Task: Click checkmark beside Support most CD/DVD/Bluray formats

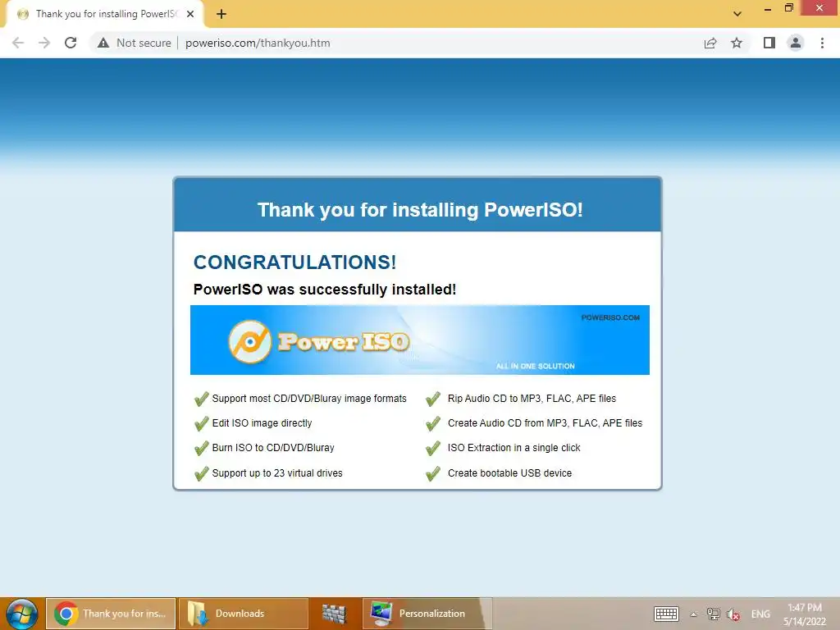Action: (x=202, y=399)
